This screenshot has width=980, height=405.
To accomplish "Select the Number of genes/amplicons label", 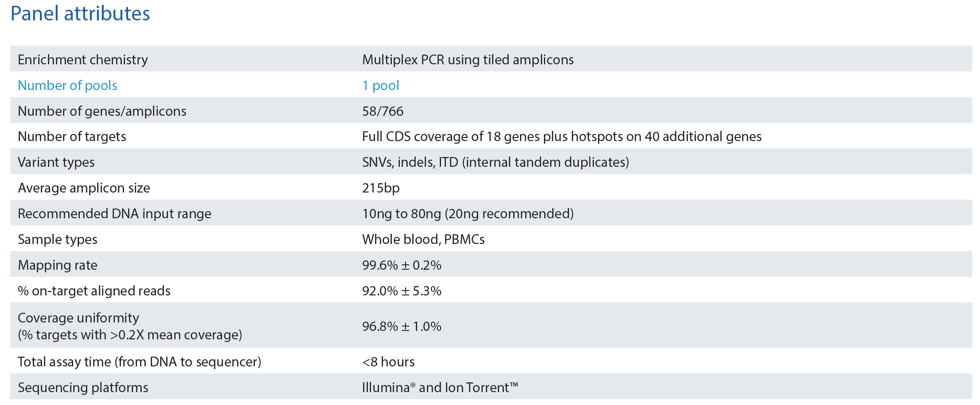I will 102,111.
